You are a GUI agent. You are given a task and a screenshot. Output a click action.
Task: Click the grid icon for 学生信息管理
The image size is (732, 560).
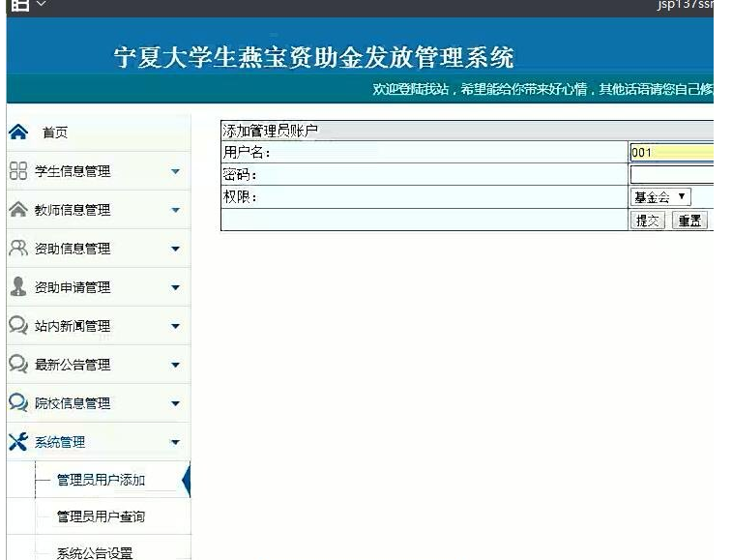click(x=18, y=171)
